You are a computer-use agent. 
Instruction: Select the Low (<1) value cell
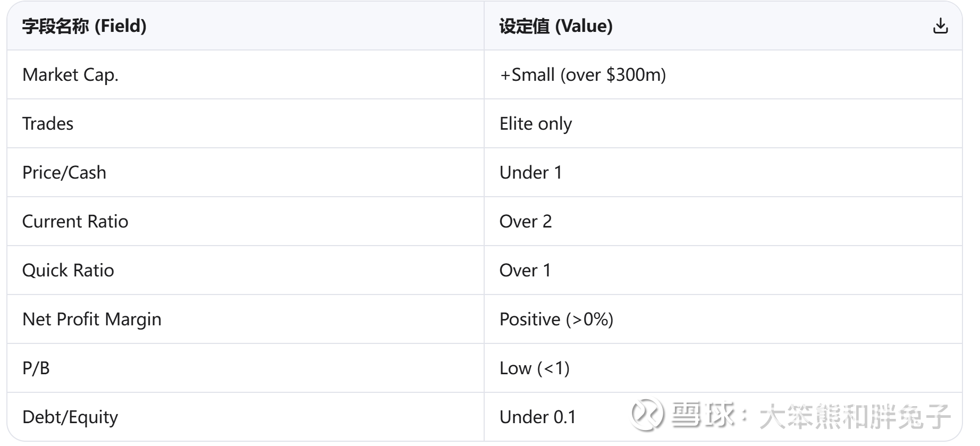(534, 368)
